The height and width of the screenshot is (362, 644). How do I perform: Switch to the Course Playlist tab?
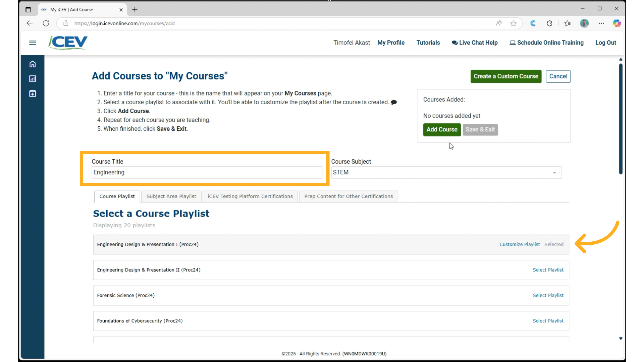click(x=117, y=196)
